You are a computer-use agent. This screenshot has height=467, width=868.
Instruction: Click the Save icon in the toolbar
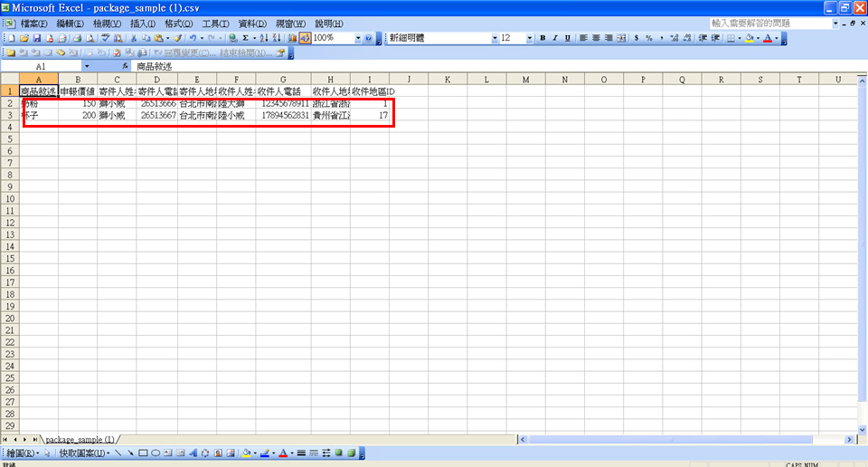[x=37, y=39]
